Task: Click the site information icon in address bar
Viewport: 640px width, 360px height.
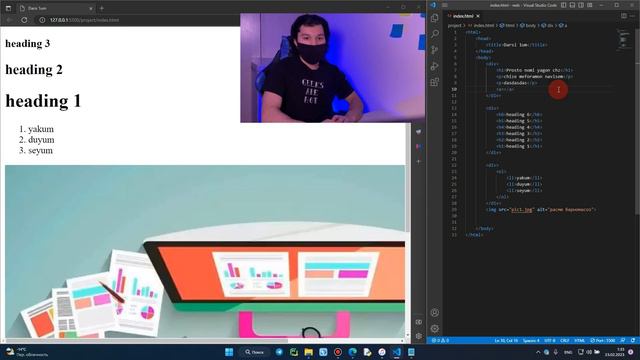Action: (42, 20)
